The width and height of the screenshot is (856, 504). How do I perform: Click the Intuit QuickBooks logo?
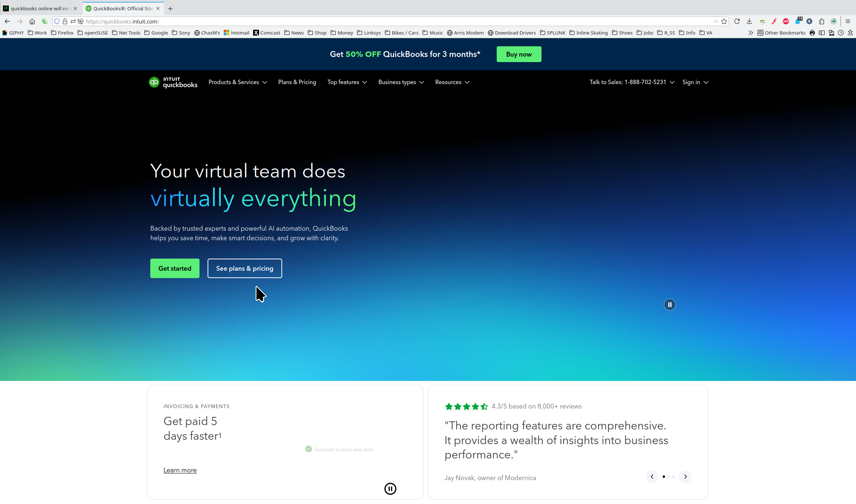(173, 82)
